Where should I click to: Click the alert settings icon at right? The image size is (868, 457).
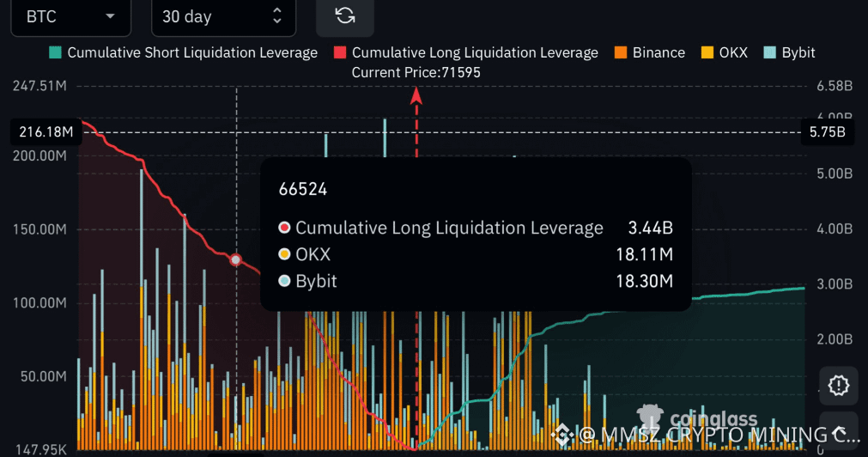(838, 385)
